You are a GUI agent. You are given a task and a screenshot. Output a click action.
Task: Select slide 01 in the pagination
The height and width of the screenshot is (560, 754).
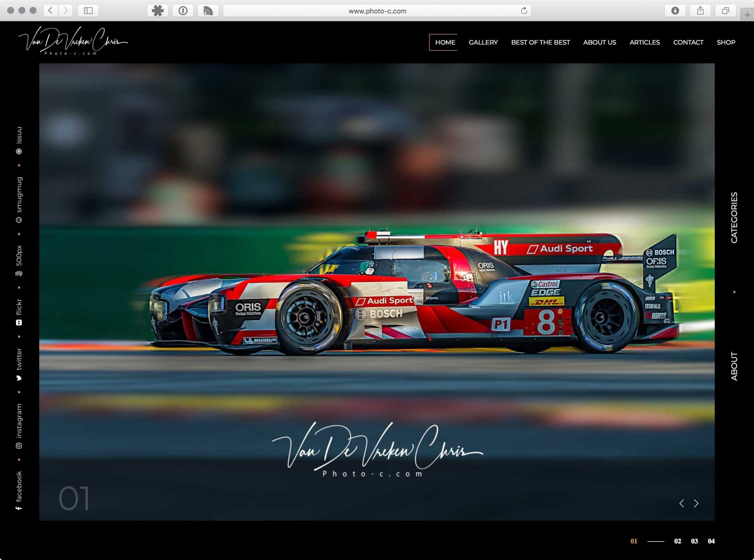click(634, 541)
